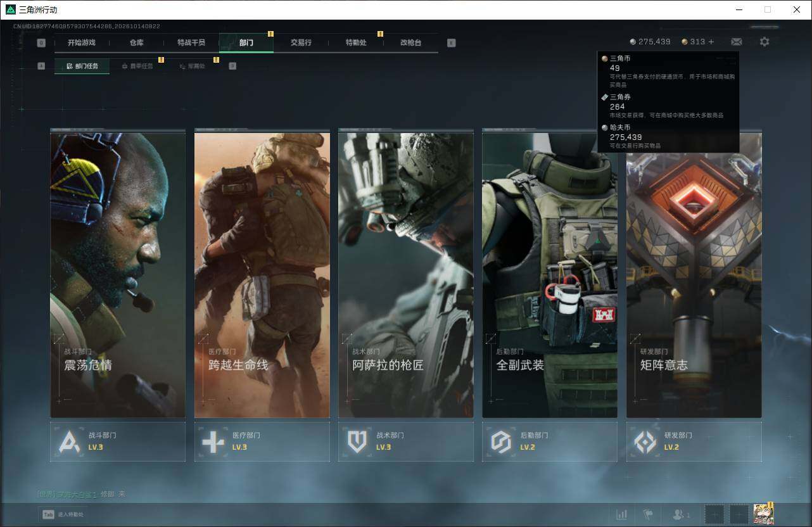The height and width of the screenshot is (527, 812).
Task: Click the 战术部门 shield emblem icon
Action: (357, 441)
